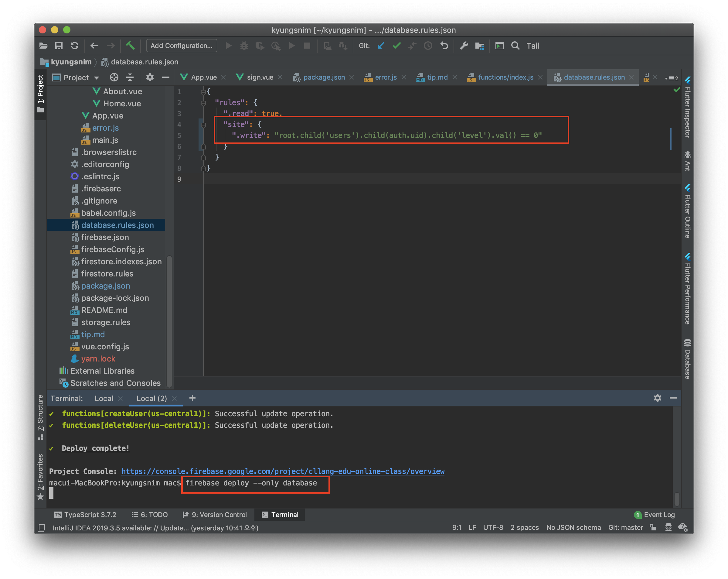The width and height of the screenshot is (728, 579).
Task: Click Git commit checkmark icon
Action: [x=397, y=46]
